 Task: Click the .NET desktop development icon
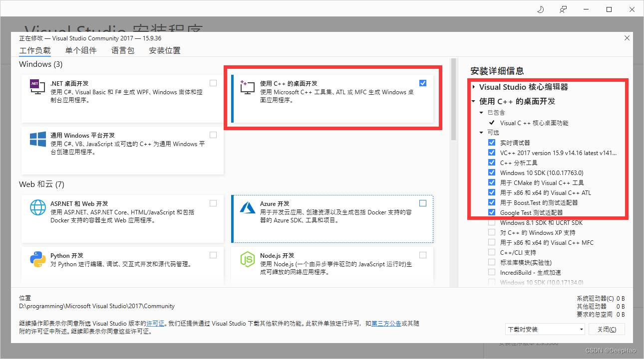(38, 87)
